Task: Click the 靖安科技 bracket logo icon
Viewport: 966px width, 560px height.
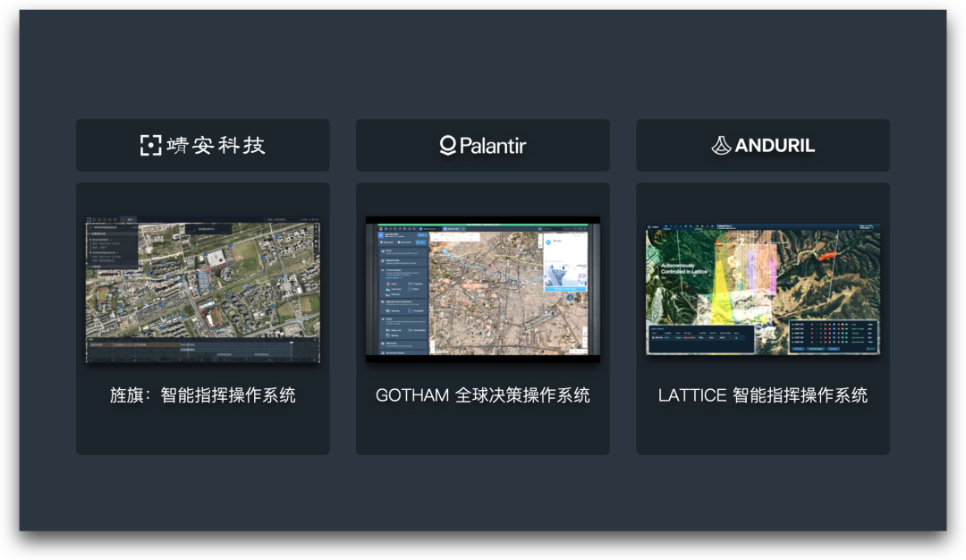Action: pyautogui.click(x=150, y=146)
